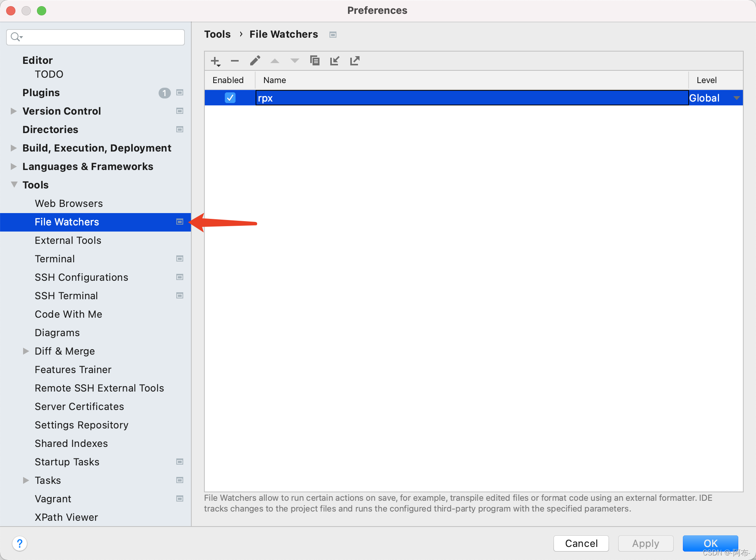Screen dimensions: 756x560
Task: Add a new File Watcher
Action: tap(215, 61)
